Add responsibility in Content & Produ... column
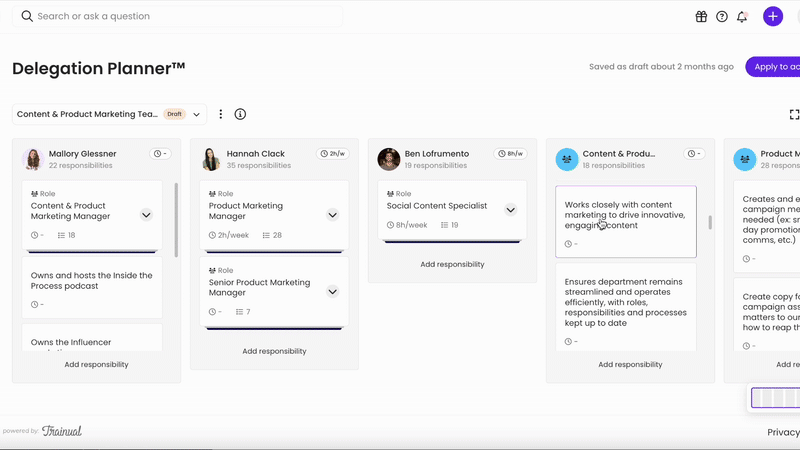This screenshot has width=800, height=450. click(x=630, y=364)
